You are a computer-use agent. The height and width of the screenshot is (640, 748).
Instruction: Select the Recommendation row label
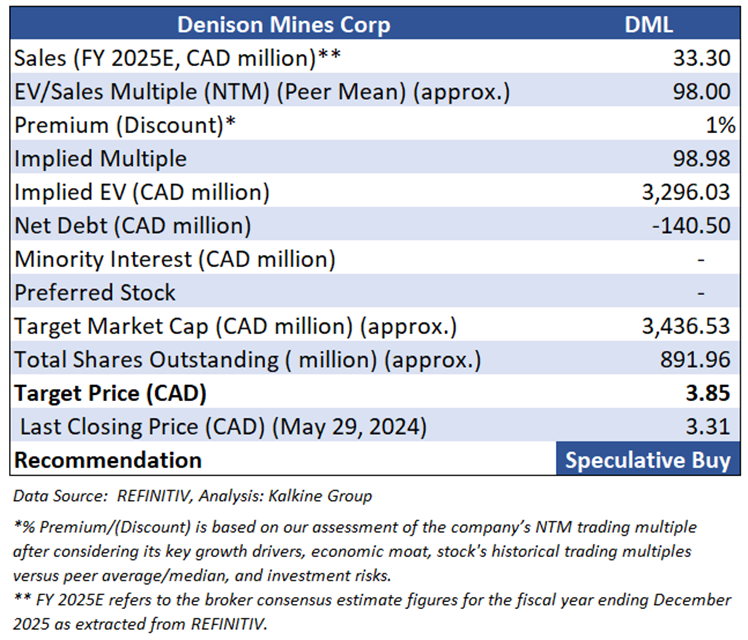tap(108, 460)
